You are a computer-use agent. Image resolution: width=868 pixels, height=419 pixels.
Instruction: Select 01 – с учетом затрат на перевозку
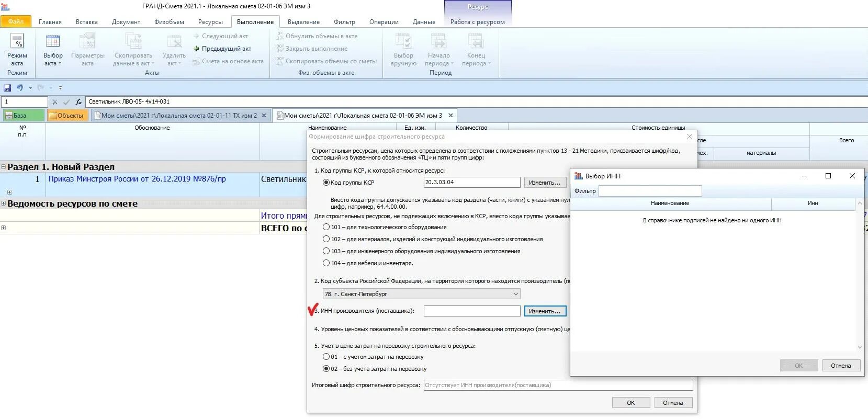click(326, 357)
